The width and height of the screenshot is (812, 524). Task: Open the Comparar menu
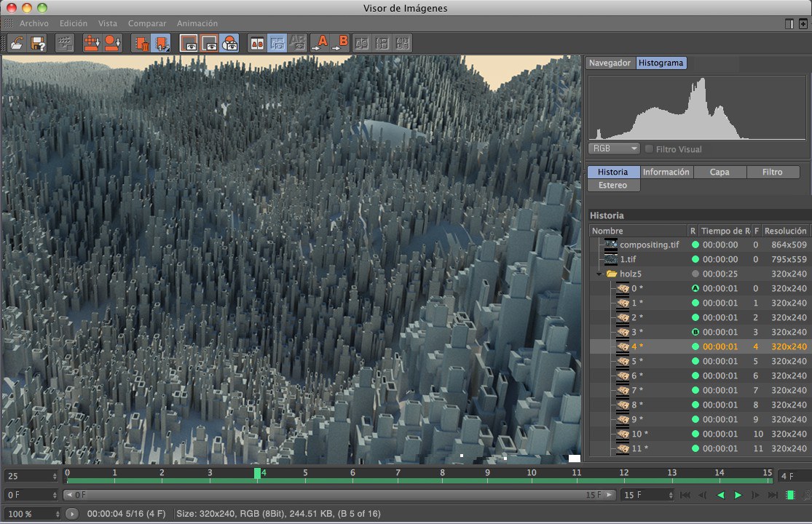[147, 23]
